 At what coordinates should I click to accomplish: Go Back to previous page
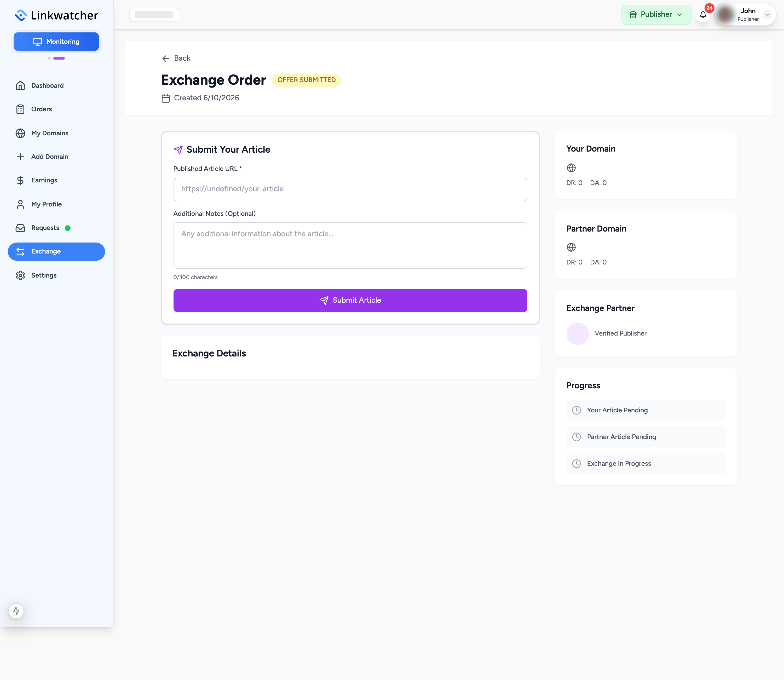pyautogui.click(x=176, y=58)
